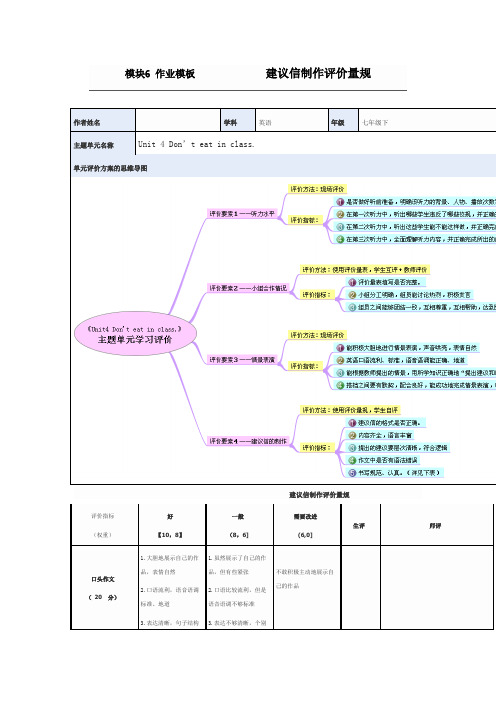This screenshot has height=702, width=496.
Task: Click the '七年级下' grade value
Action: pos(375,123)
